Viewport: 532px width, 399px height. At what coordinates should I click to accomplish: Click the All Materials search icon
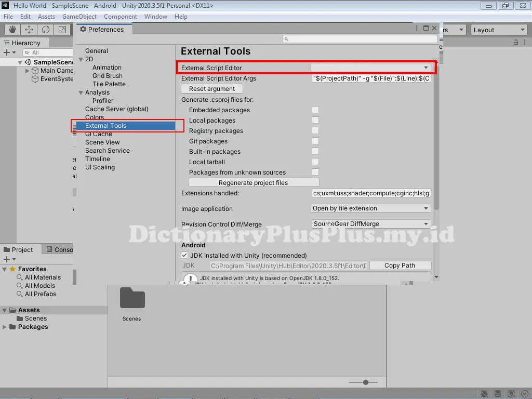pos(20,277)
